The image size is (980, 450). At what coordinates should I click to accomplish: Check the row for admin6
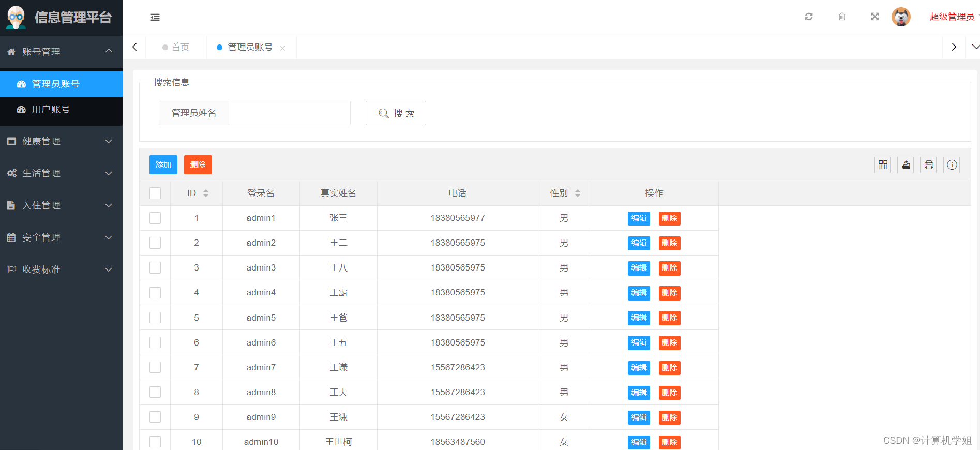(x=155, y=342)
